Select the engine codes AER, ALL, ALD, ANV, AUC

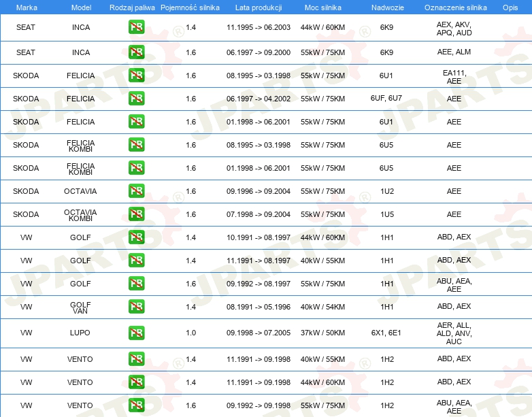pyautogui.click(x=454, y=333)
